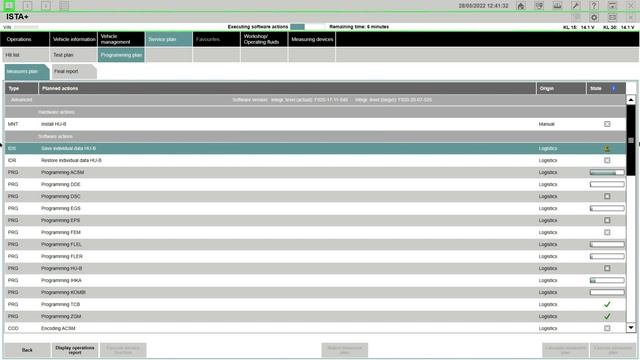This screenshot has width=640, height=360.
Task: Click the Back button
Action: [27, 350]
